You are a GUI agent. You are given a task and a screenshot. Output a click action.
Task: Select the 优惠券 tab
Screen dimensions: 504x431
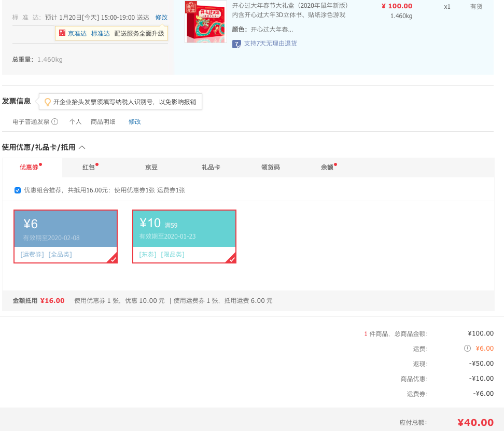[32, 168]
